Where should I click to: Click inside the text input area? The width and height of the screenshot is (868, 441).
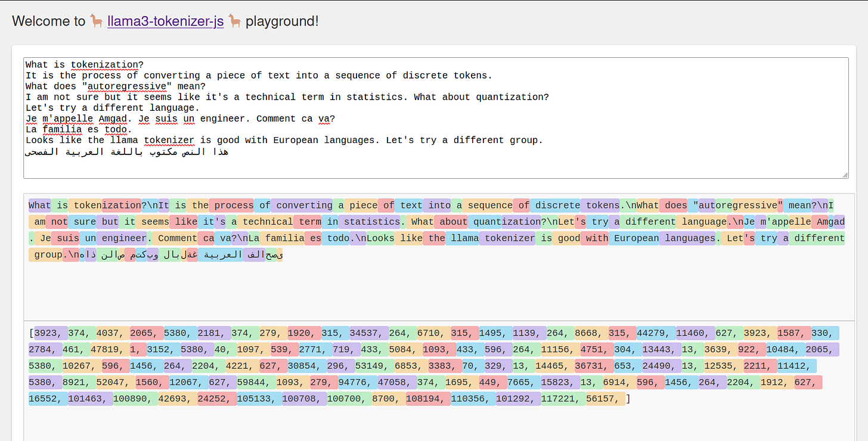click(x=436, y=118)
